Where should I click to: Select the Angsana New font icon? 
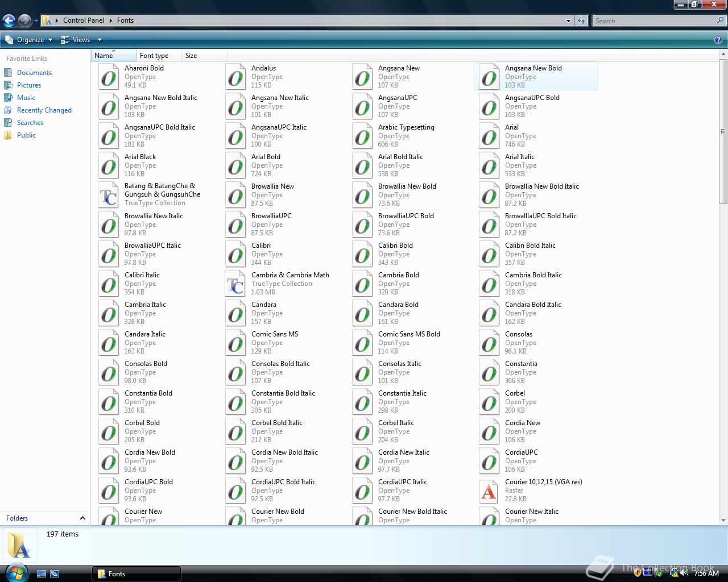click(362, 77)
